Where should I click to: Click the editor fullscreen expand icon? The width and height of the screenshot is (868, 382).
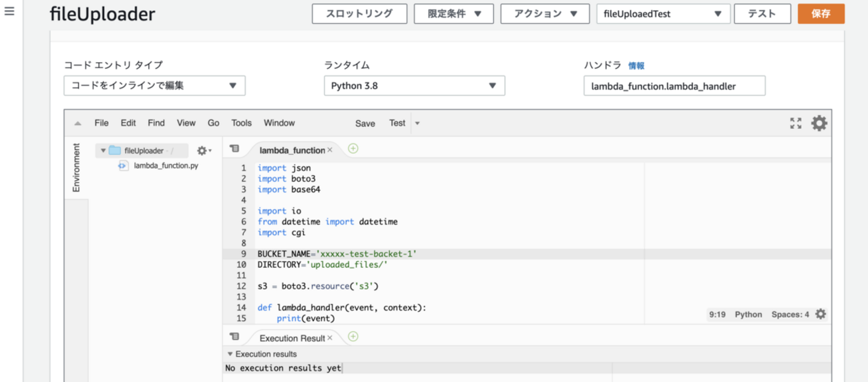pyautogui.click(x=795, y=123)
